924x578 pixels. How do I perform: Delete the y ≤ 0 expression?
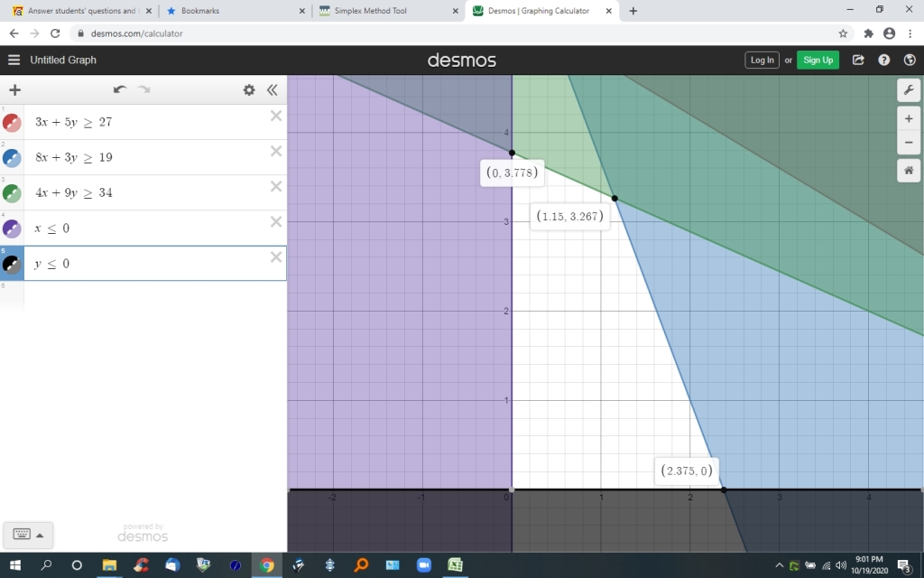click(276, 257)
